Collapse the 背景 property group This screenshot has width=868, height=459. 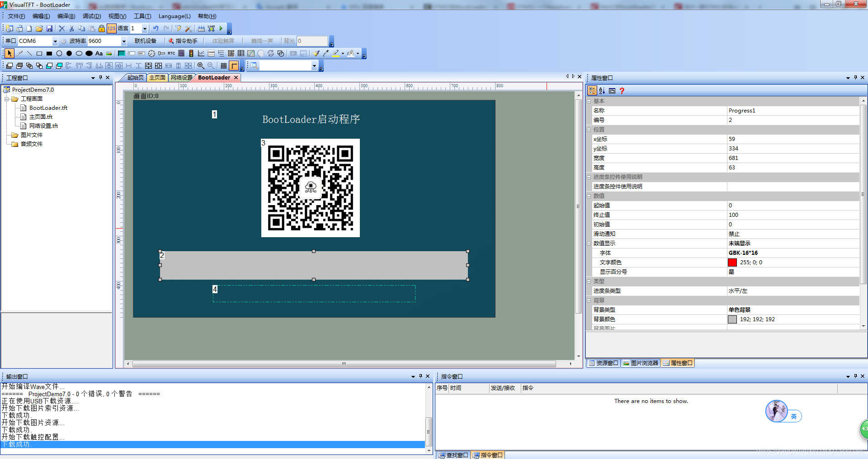[x=589, y=300]
